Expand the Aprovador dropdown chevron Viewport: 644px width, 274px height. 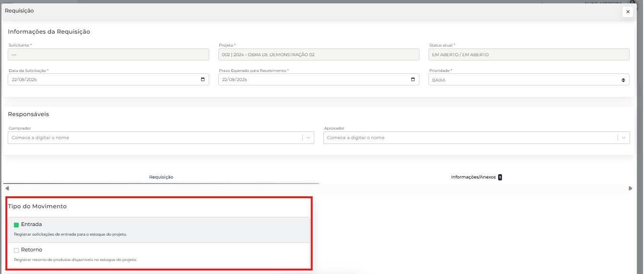coord(623,138)
